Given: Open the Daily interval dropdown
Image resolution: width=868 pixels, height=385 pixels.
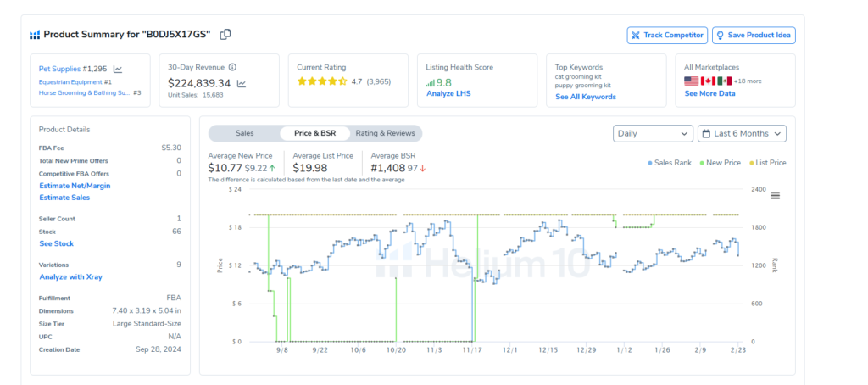Looking at the screenshot, I should 652,133.
